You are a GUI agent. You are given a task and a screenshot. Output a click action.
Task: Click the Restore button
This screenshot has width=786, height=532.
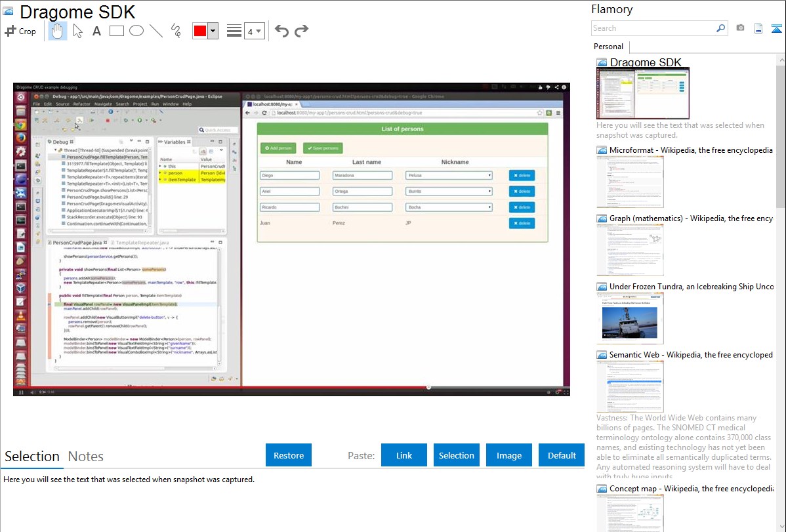tap(289, 455)
